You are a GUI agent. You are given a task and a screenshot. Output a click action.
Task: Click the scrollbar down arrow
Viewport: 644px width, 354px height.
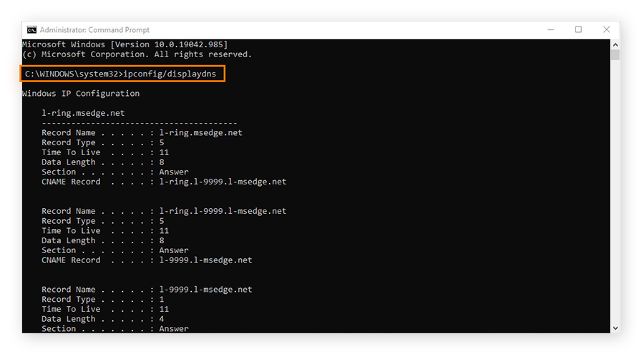[x=615, y=328]
